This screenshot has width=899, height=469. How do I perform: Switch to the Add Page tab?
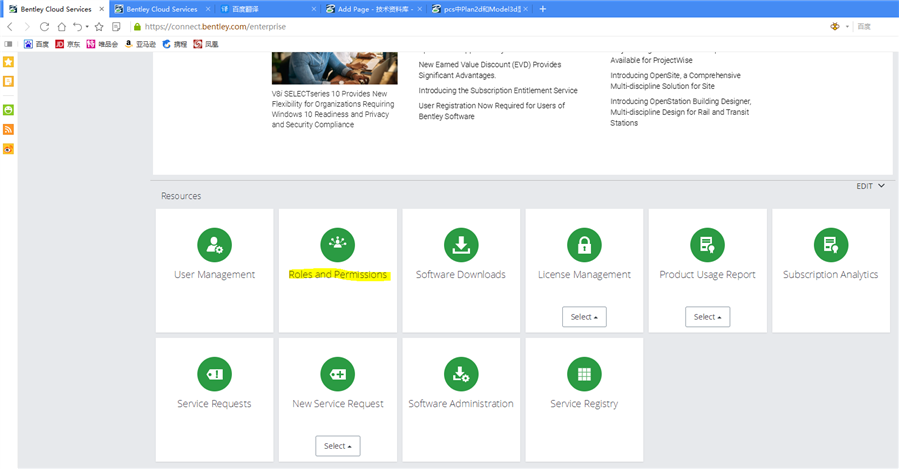click(x=374, y=9)
